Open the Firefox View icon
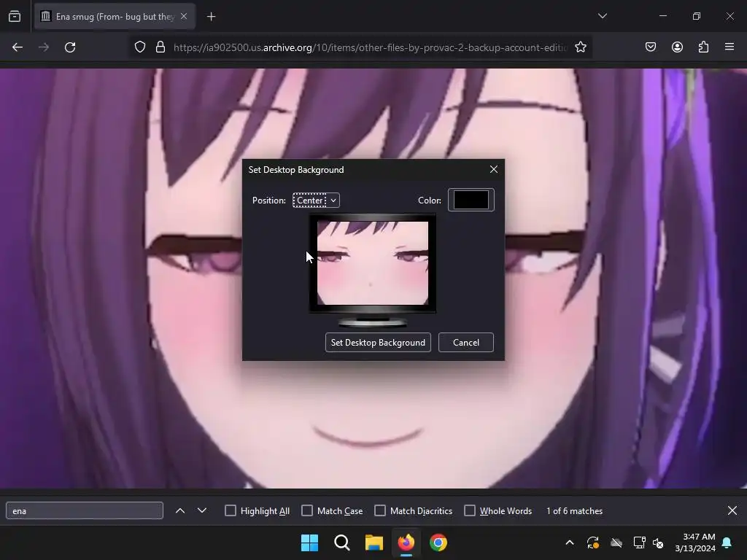The image size is (747, 560). click(15, 16)
